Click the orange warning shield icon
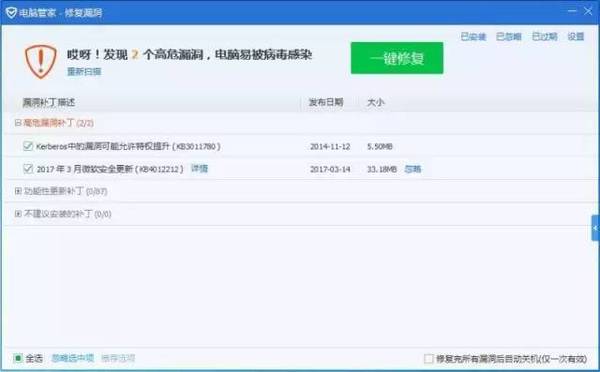The height and width of the screenshot is (372, 600). (41, 61)
